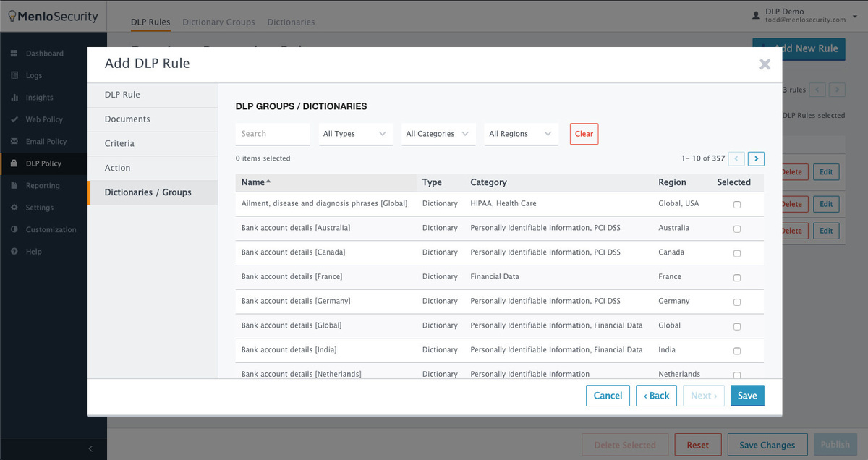Click the Save Changes button
The width and height of the screenshot is (868, 460).
(x=767, y=445)
